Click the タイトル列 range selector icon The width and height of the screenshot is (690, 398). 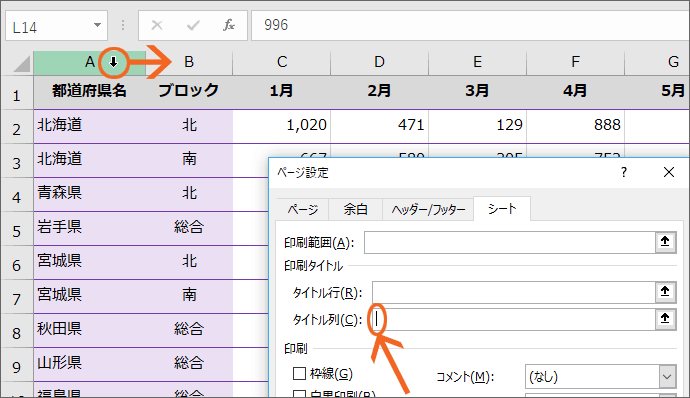[x=665, y=319]
